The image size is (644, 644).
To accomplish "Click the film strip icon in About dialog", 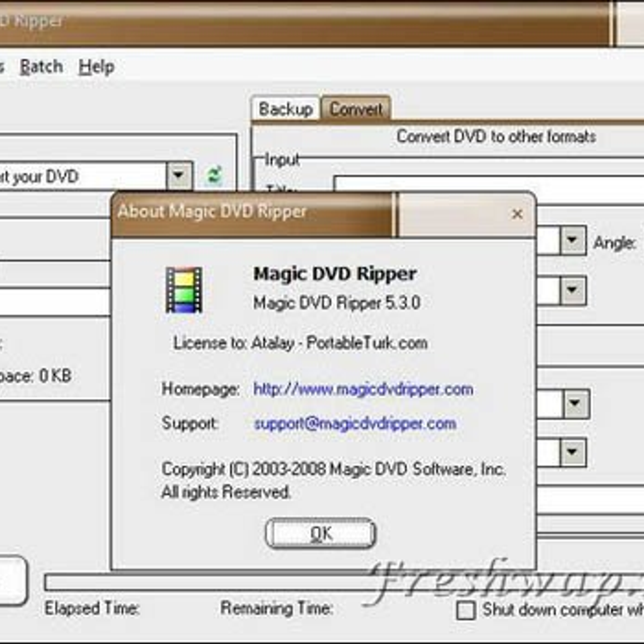I will 184,290.
